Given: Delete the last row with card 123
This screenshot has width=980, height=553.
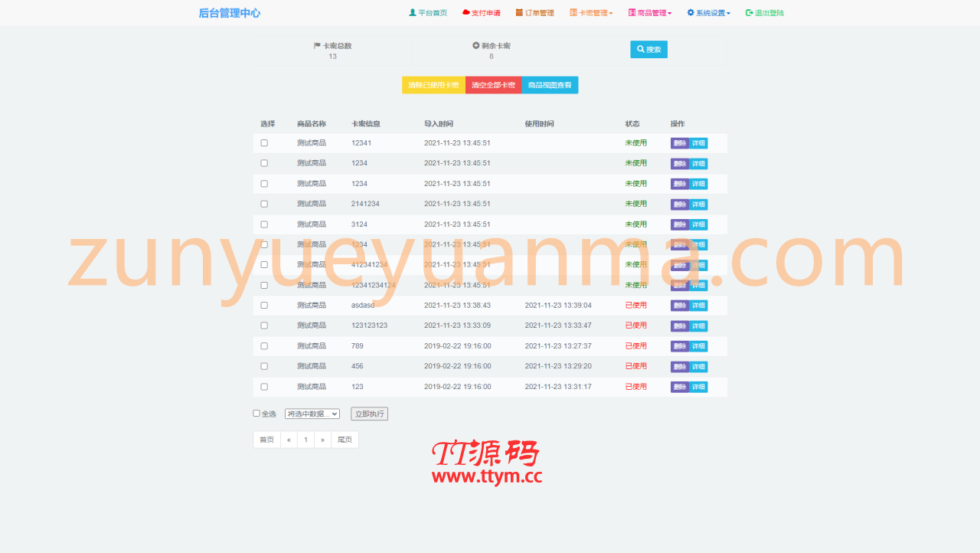Looking at the screenshot, I should 680,387.
